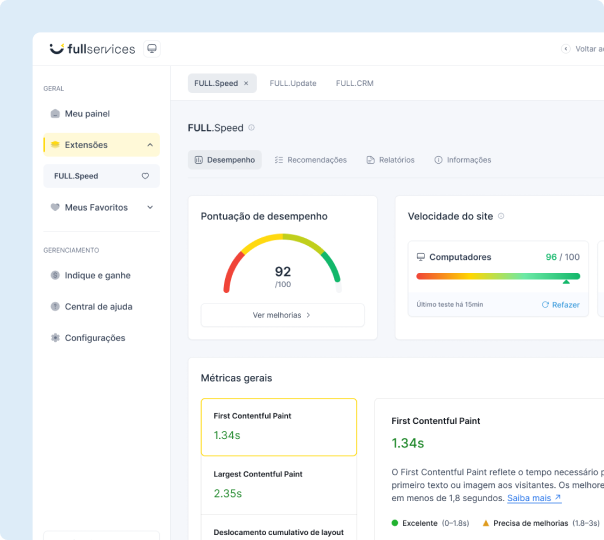Select the Largest Contentful Paint metric card

pos(278,485)
